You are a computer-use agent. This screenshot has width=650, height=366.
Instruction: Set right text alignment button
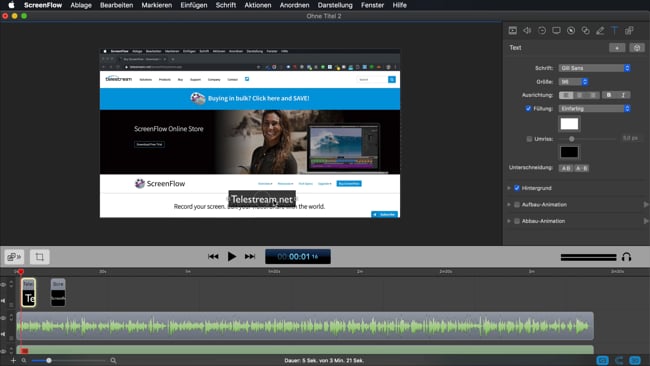(593, 95)
